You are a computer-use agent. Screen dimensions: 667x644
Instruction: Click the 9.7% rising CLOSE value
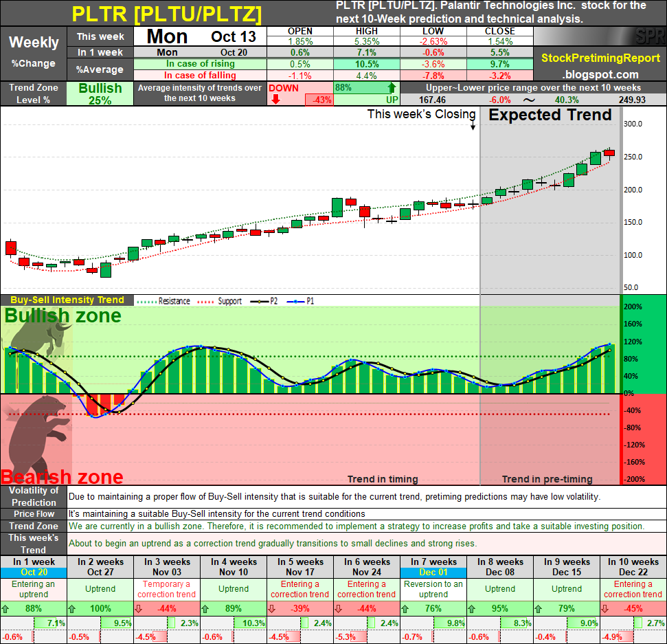click(x=500, y=64)
